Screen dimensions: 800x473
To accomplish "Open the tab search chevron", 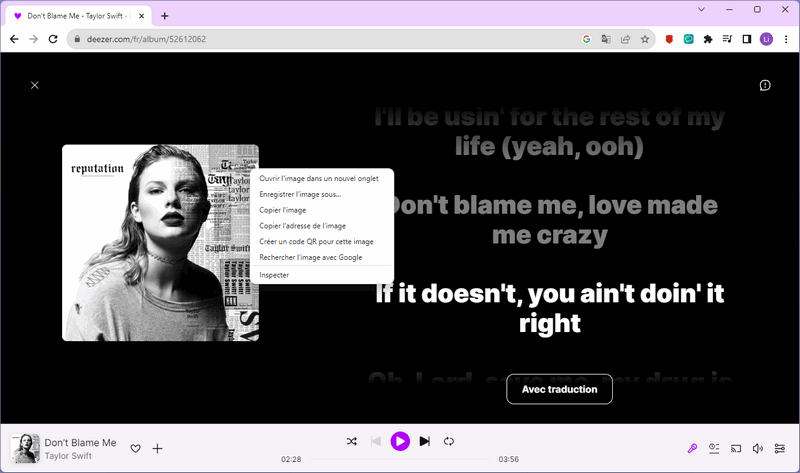I will 702,9.
